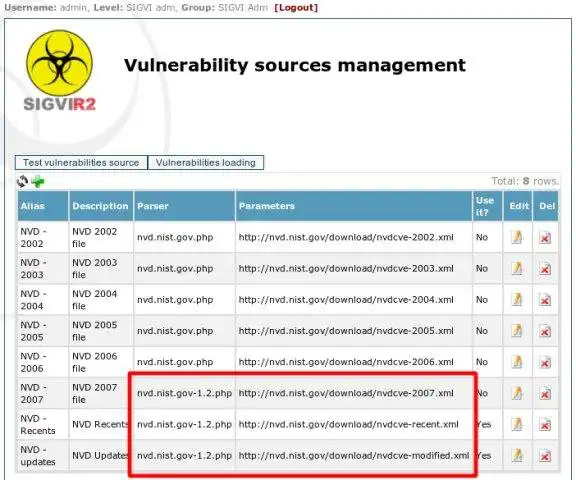
Task: Edit the NVD - 2003 source
Action: (x=517, y=268)
